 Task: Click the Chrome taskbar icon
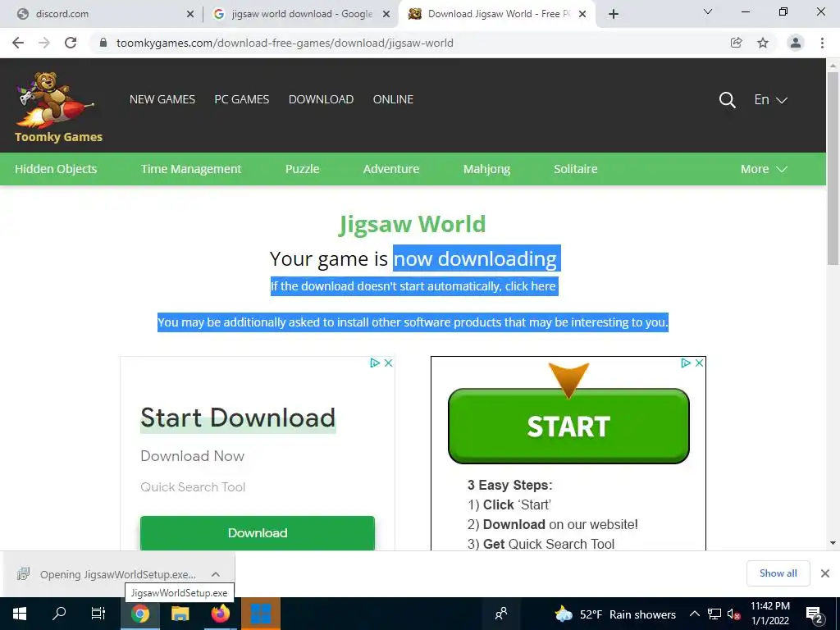[139, 614]
